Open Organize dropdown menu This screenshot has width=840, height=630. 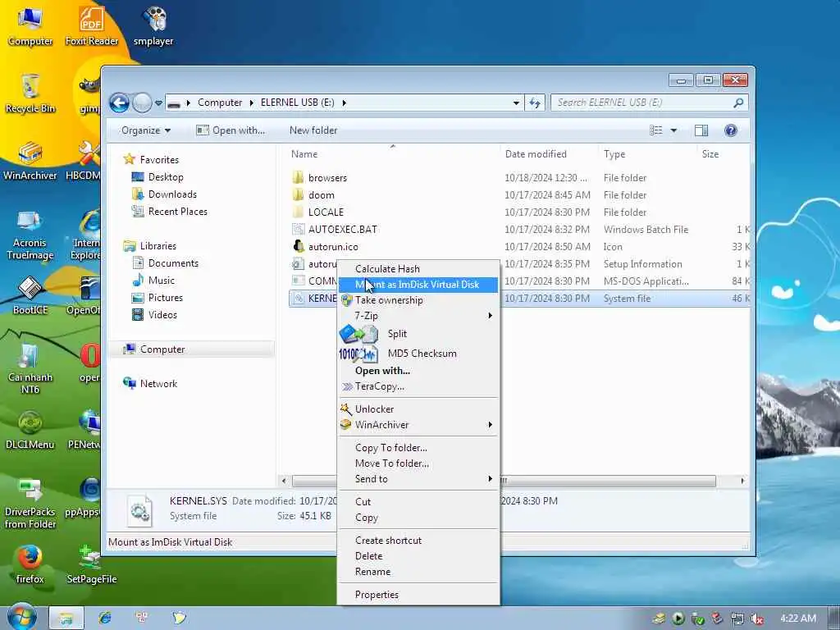pos(146,130)
